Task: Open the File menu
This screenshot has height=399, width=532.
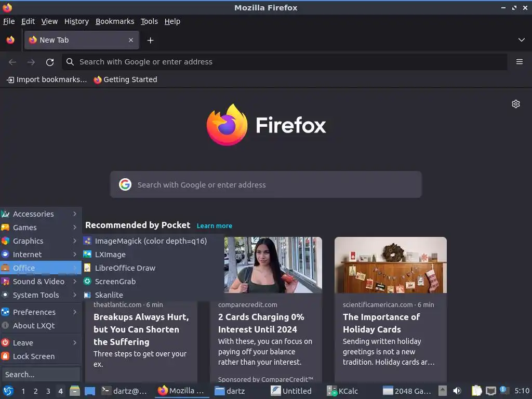Action: [9, 21]
